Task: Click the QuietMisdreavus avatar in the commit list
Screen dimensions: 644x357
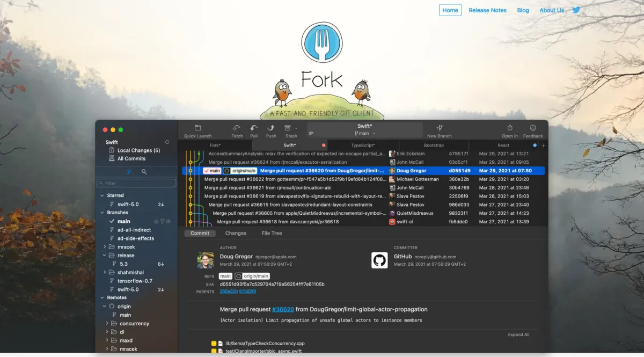Action: pyautogui.click(x=392, y=213)
